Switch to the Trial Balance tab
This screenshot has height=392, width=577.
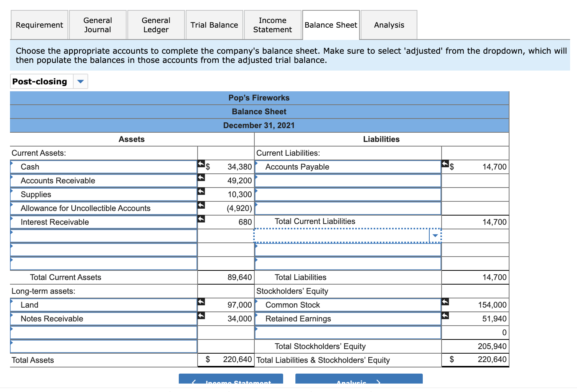click(x=214, y=25)
